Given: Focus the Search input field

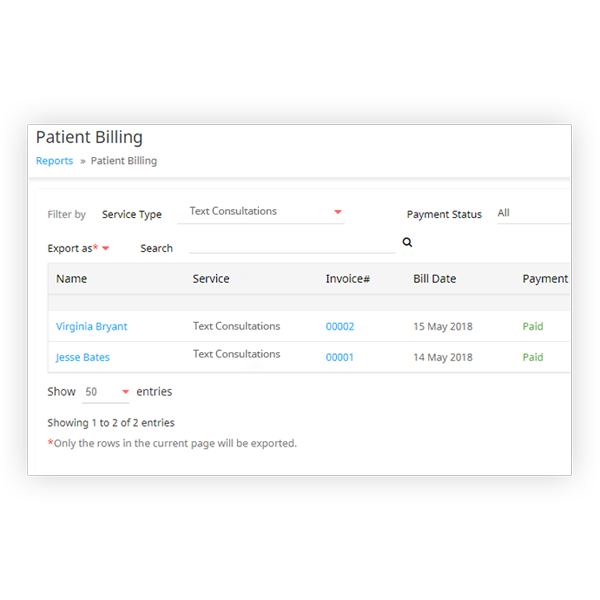Looking at the screenshot, I should (x=292, y=245).
